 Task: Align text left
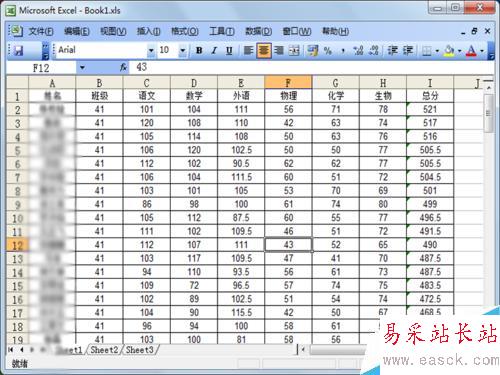coord(248,51)
